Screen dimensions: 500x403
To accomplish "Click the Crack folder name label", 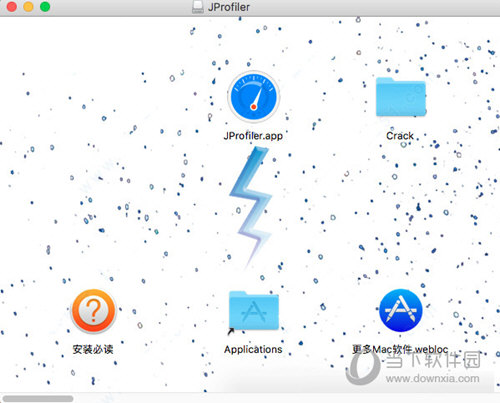I will point(400,136).
